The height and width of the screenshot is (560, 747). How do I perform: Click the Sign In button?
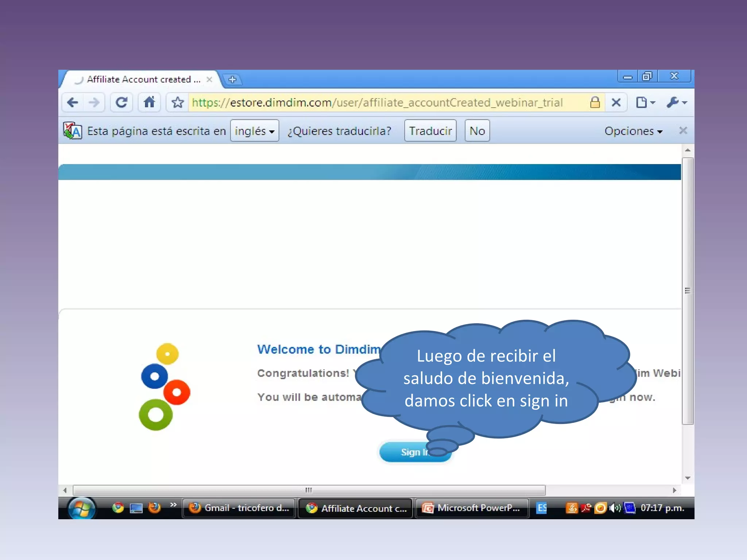coord(415,452)
